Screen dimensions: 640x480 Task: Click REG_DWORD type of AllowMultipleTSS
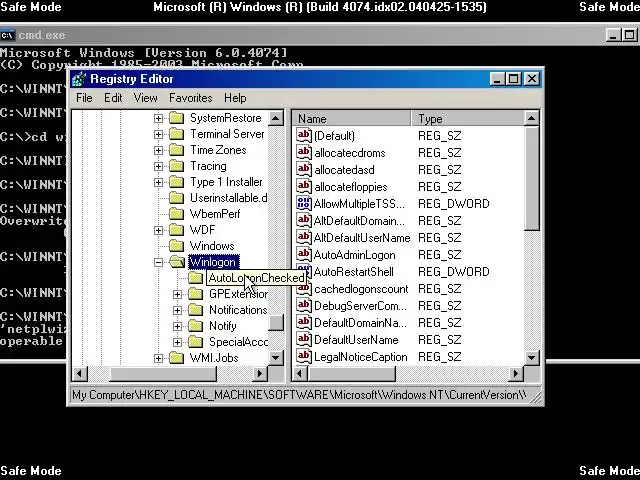coord(453,204)
